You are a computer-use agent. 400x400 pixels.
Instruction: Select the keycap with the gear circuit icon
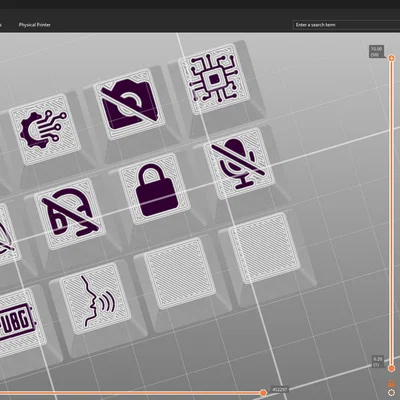pyautogui.click(x=45, y=129)
